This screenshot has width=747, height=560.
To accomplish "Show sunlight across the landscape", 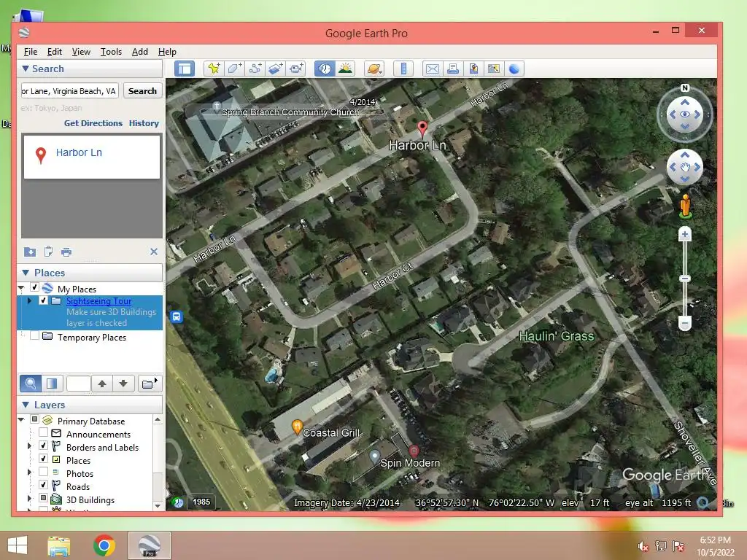I will [x=345, y=69].
